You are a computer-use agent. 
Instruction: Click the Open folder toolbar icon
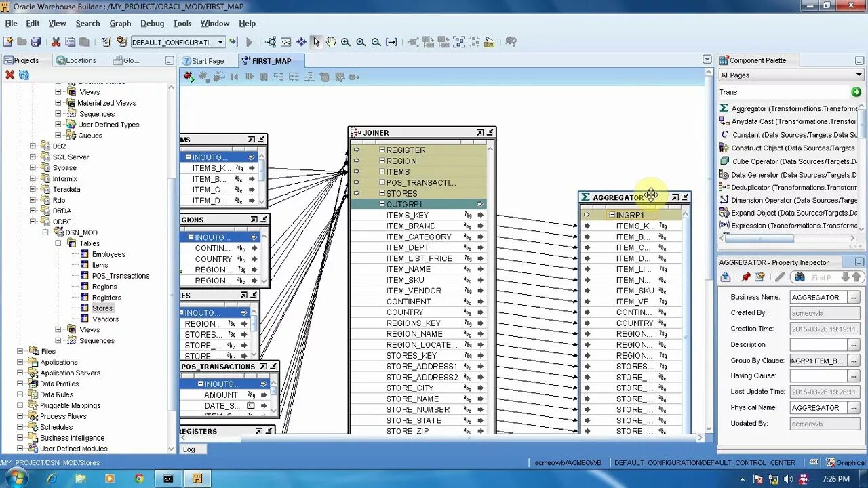click(x=22, y=42)
